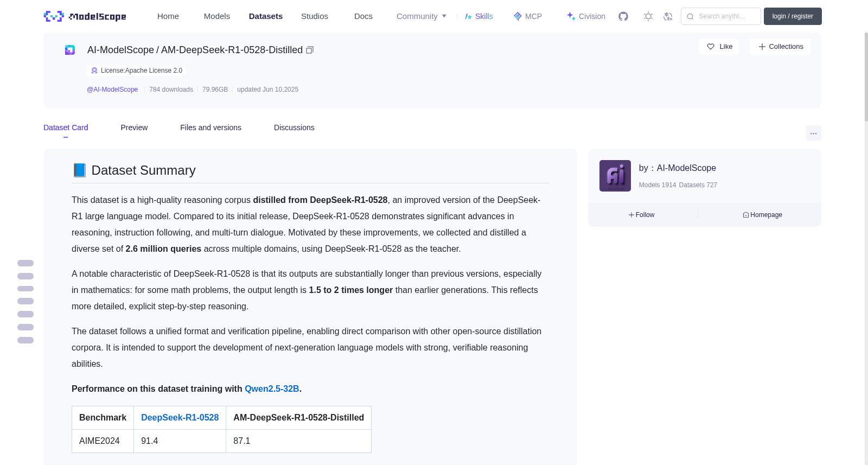
Task: Select the Dataset Card tab
Action: click(x=66, y=128)
